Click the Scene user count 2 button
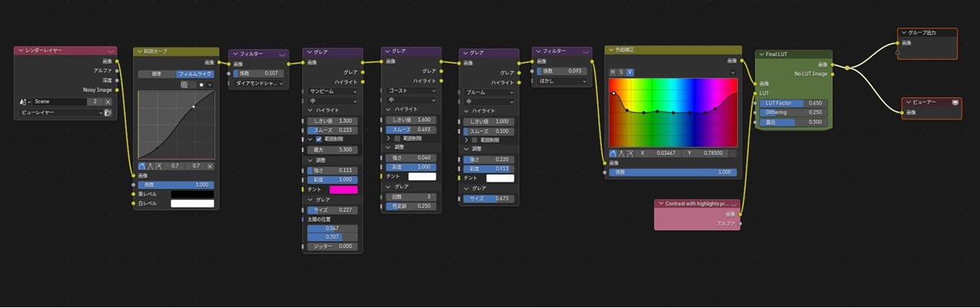Screen dimensions: 980x308 click(95, 101)
